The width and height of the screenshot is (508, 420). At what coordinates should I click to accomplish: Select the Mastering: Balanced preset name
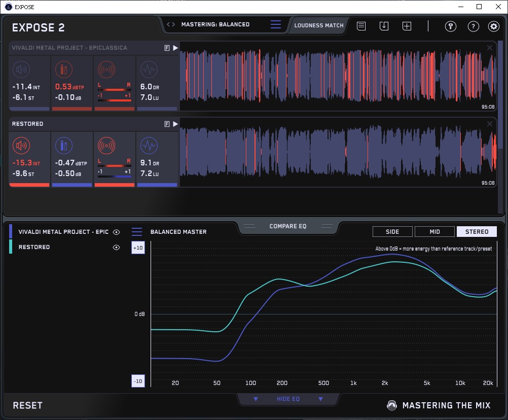(x=215, y=24)
